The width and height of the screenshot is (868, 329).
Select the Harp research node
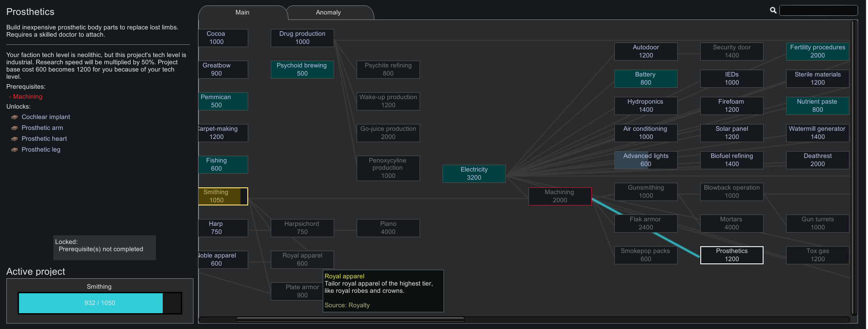click(223, 228)
